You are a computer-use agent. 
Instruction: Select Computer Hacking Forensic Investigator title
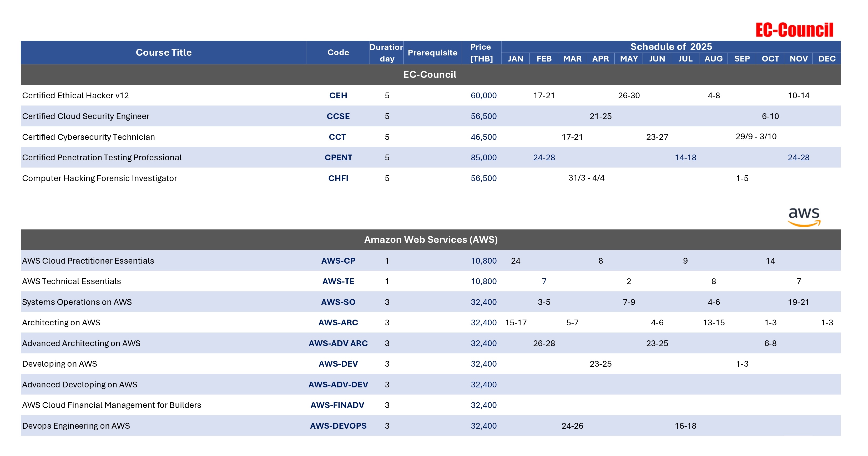tap(99, 178)
